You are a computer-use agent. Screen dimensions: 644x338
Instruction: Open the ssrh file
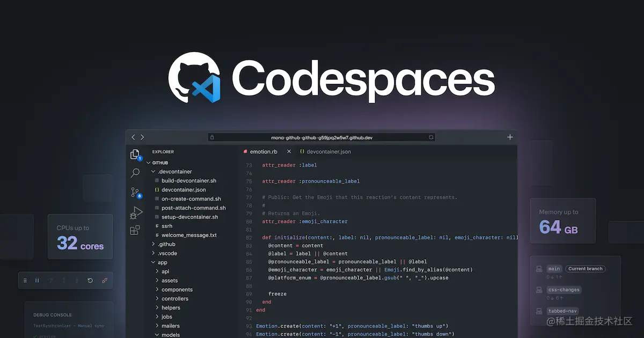pyautogui.click(x=167, y=226)
